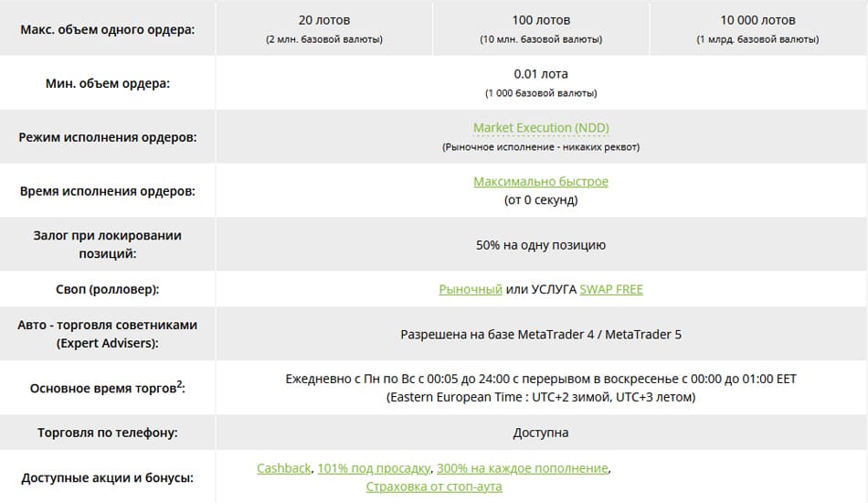Image resolution: width=868 pixels, height=503 pixels.
Task: Click the "101% под просадку" link
Action: 375,468
